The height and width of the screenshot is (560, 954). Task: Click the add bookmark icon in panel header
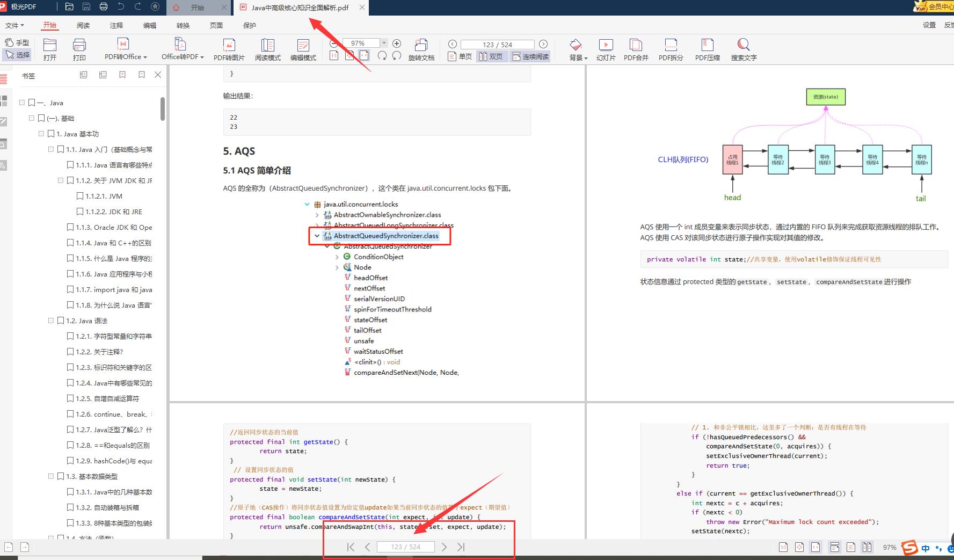122,75
